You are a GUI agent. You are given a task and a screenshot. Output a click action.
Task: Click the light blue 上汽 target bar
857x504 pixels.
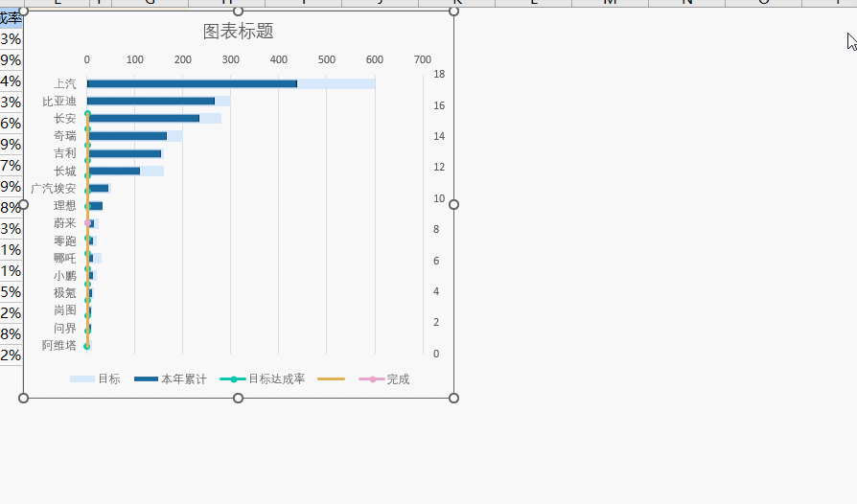click(336, 83)
